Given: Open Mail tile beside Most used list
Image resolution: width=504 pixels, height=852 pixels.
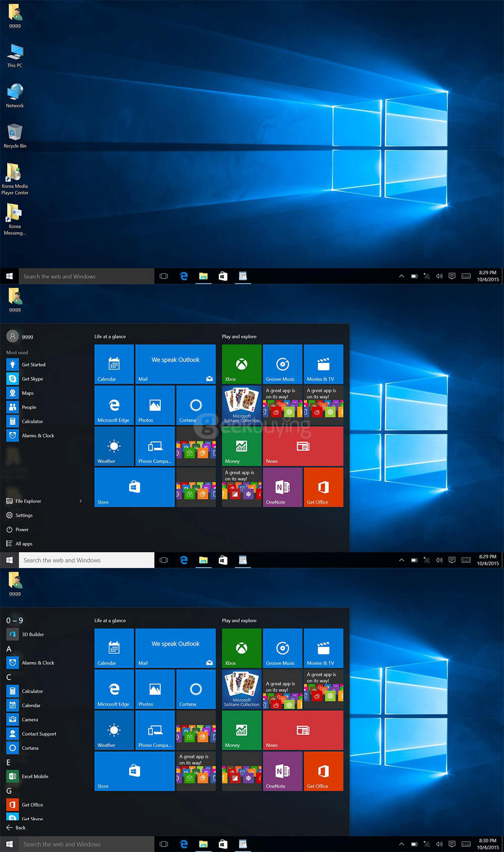Looking at the screenshot, I should point(175,364).
